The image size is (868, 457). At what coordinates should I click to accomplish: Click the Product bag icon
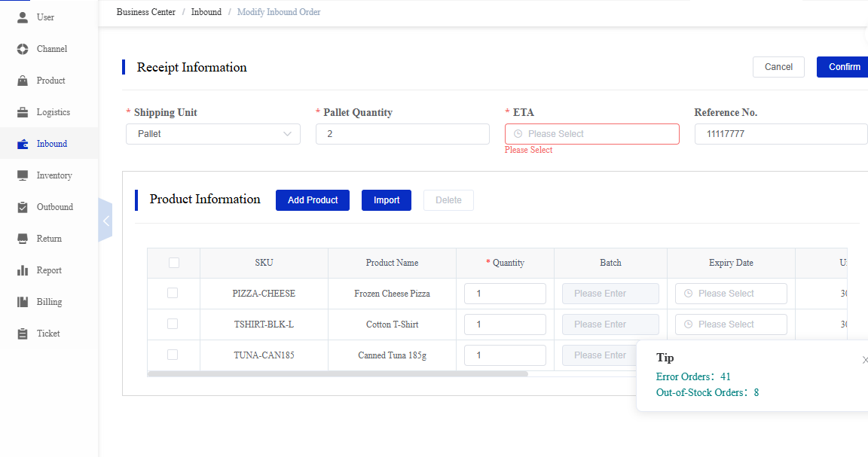pos(23,81)
